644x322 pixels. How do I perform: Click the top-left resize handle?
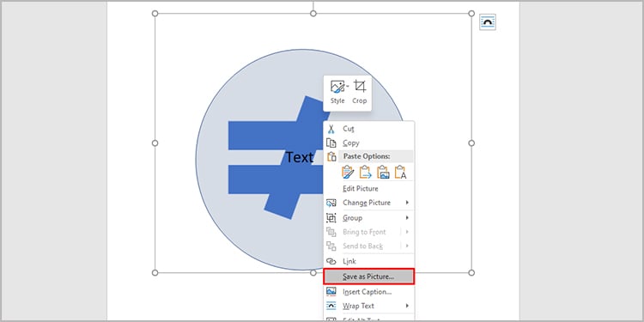(155, 14)
